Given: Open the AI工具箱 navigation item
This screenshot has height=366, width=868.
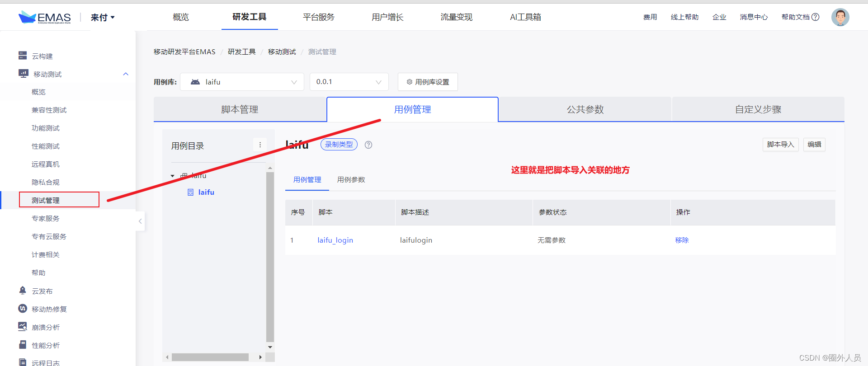Looking at the screenshot, I should 525,17.
